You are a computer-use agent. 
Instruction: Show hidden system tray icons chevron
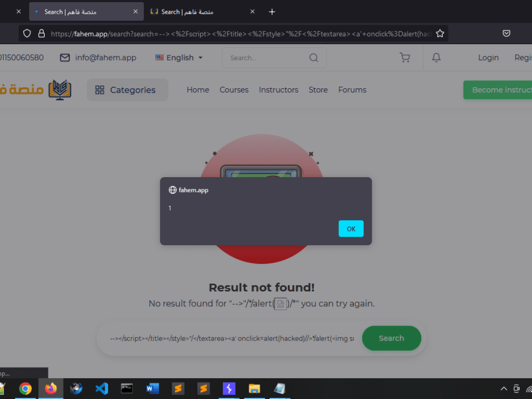coord(503,389)
